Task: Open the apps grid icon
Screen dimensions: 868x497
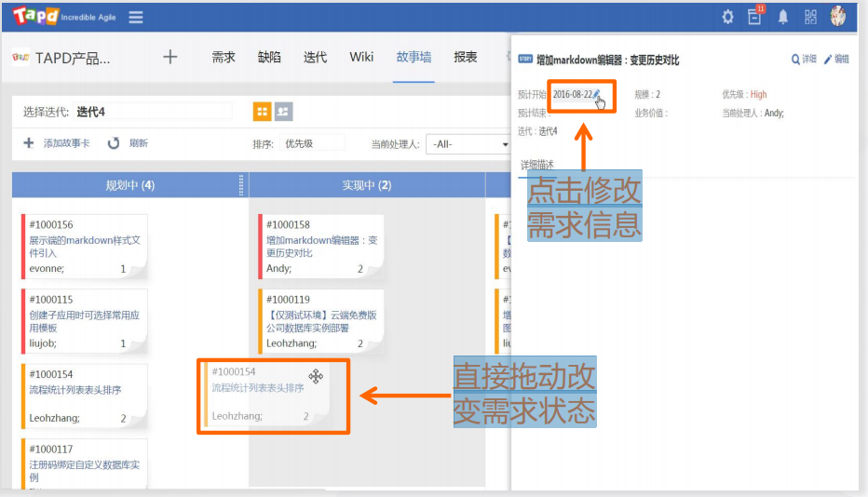Action: pos(810,17)
